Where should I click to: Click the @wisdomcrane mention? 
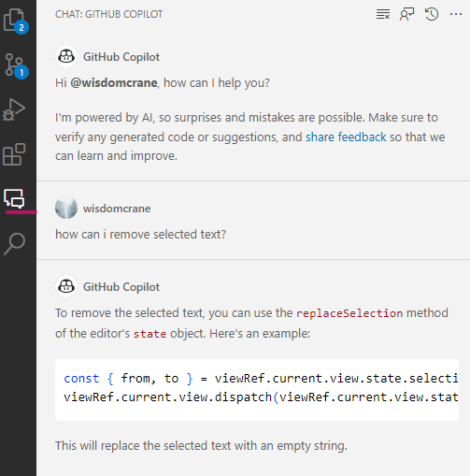(x=114, y=82)
